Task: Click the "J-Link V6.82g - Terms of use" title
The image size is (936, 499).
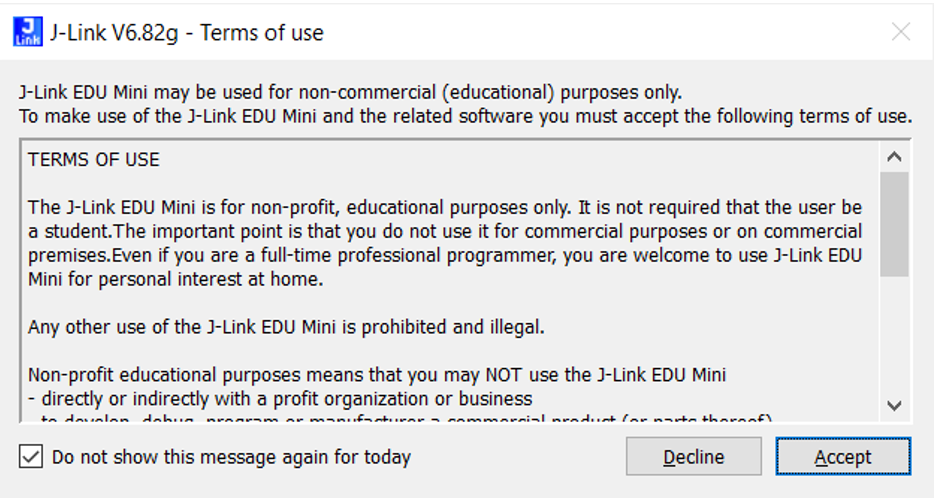Action: [186, 33]
